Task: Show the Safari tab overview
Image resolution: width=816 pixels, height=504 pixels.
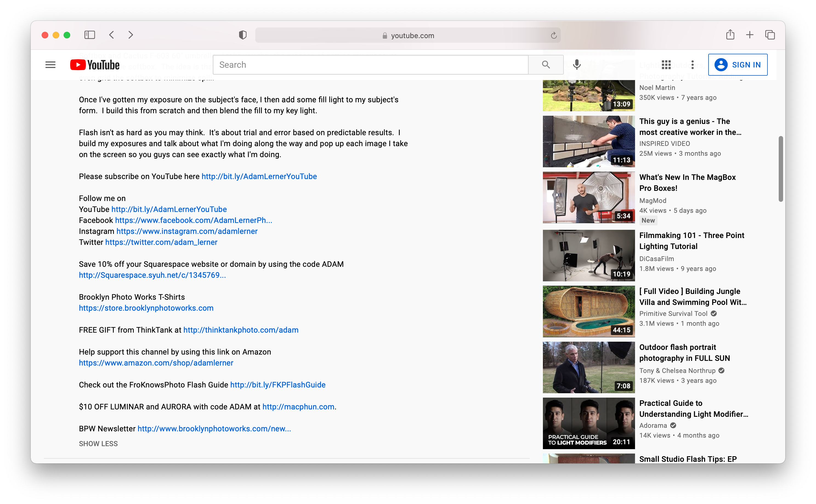Action: pos(770,35)
